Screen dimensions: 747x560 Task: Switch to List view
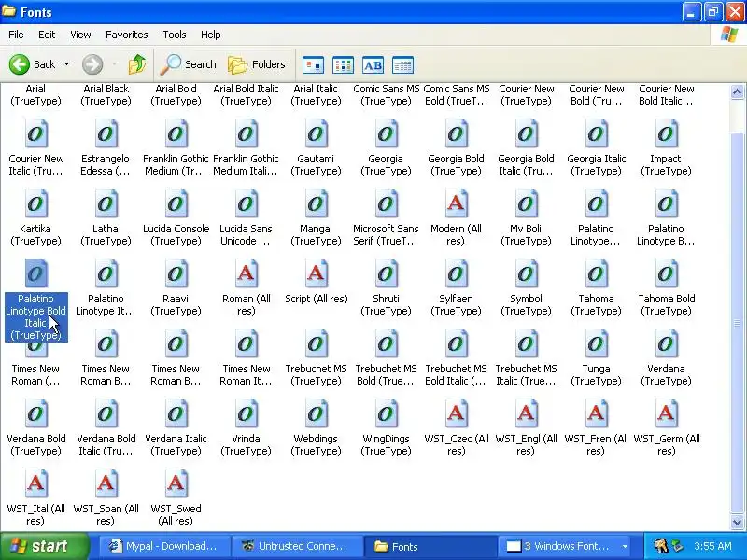(343, 64)
